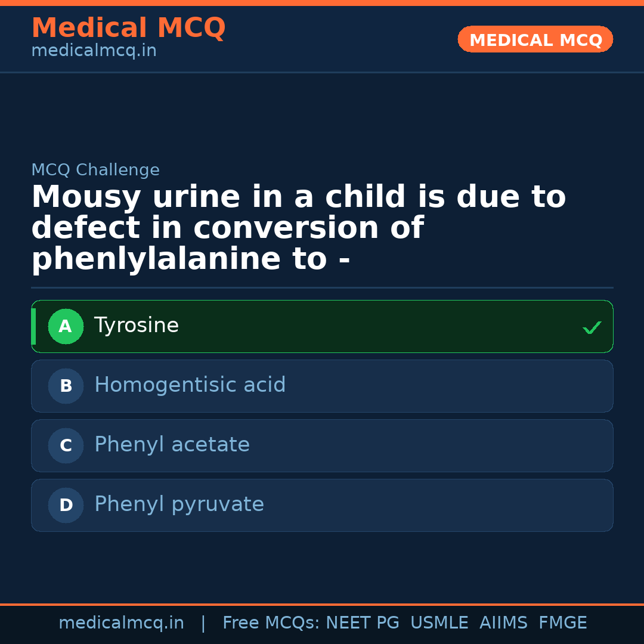
Task: Pick the Phenyl acetate answer
Action: pyautogui.click(x=172, y=445)
